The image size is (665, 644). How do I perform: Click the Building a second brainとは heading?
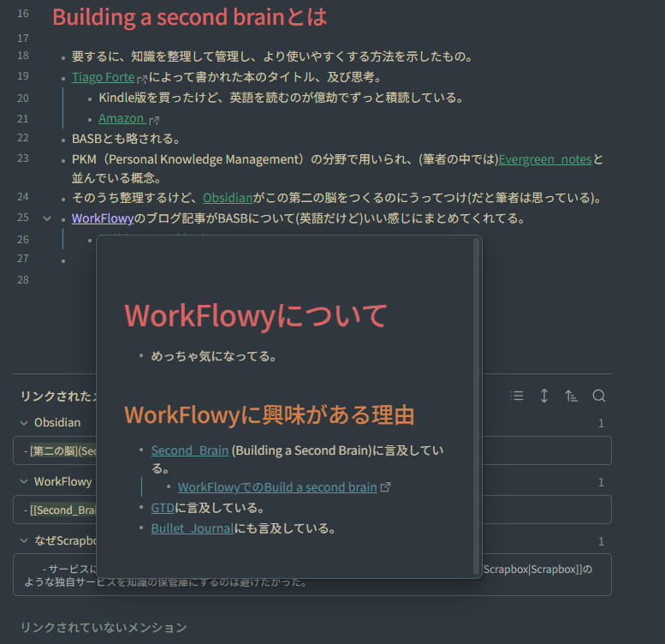pyautogui.click(x=190, y=17)
